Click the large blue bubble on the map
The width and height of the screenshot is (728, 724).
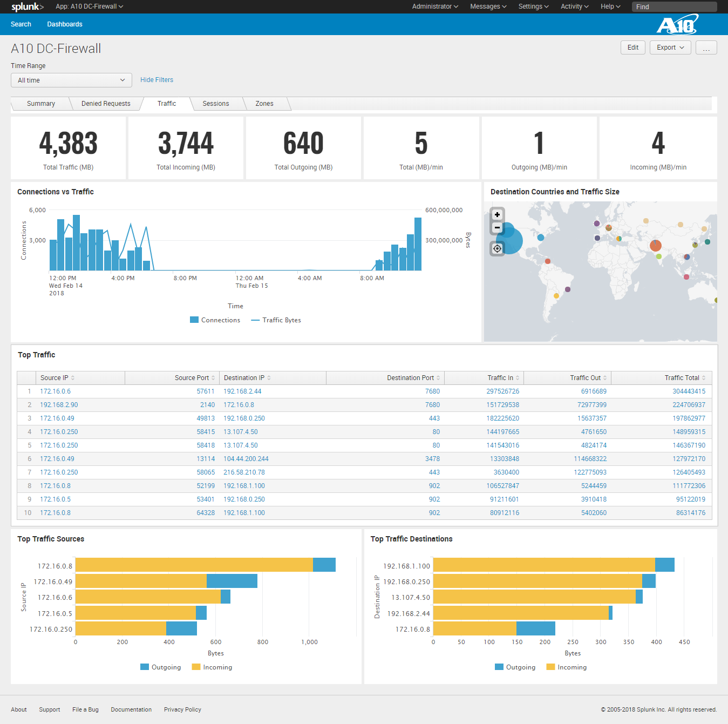click(x=509, y=241)
